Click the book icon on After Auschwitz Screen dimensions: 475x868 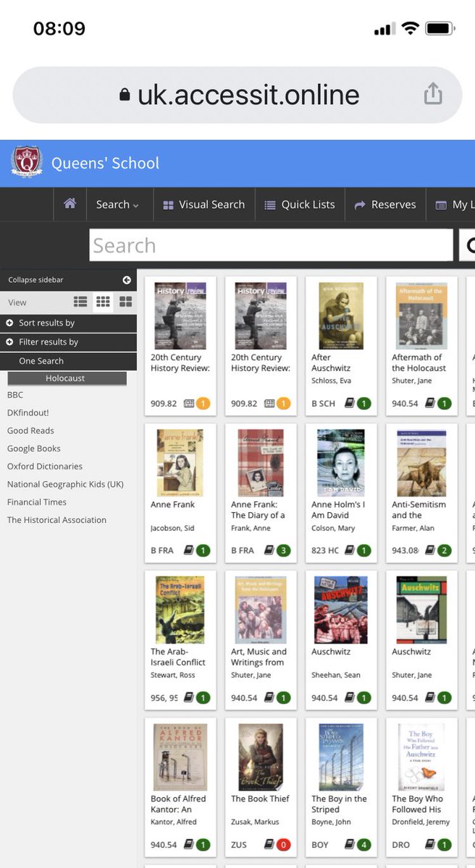[349, 404]
